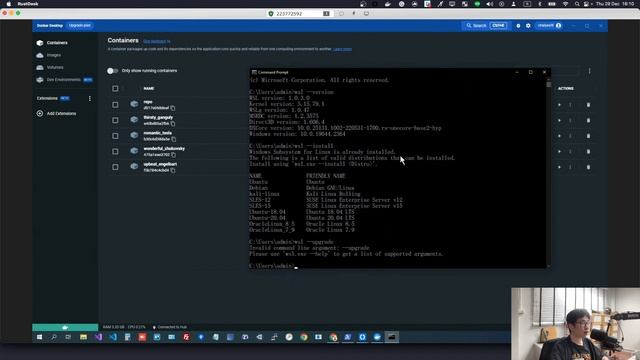
Task: Open Chrome from the taskbar
Action: point(304,337)
